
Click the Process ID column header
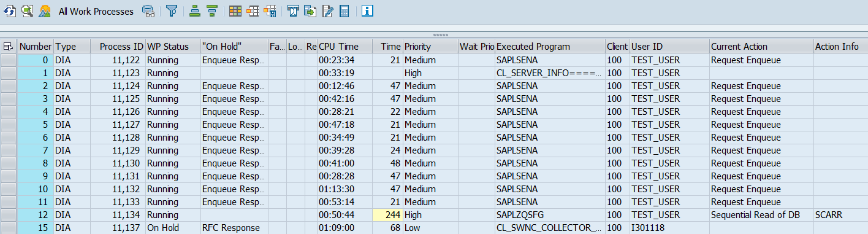(118, 47)
